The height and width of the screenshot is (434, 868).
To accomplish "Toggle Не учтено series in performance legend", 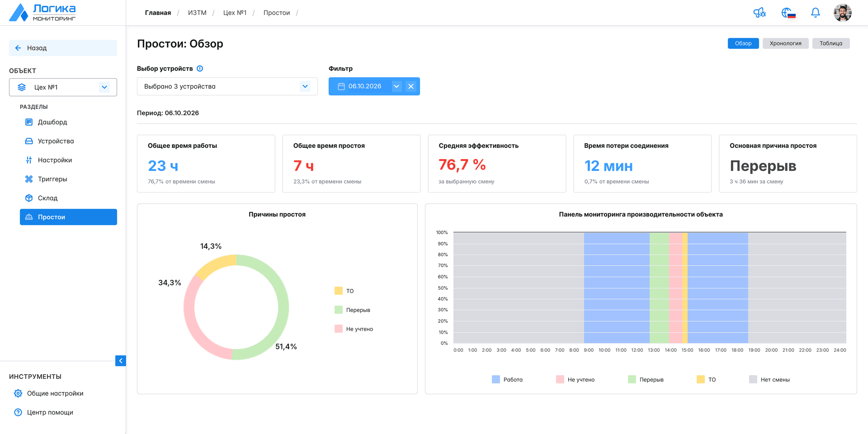I will [x=575, y=379].
